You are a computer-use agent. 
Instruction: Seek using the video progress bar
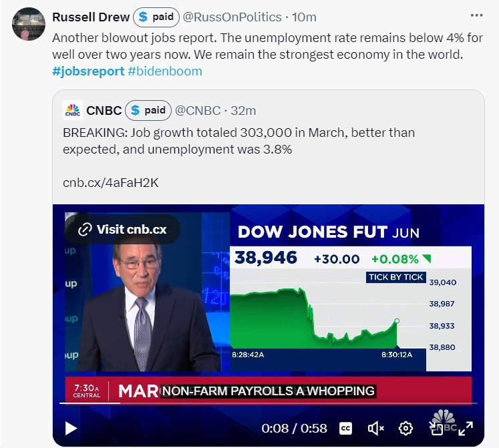click(267, 403)
